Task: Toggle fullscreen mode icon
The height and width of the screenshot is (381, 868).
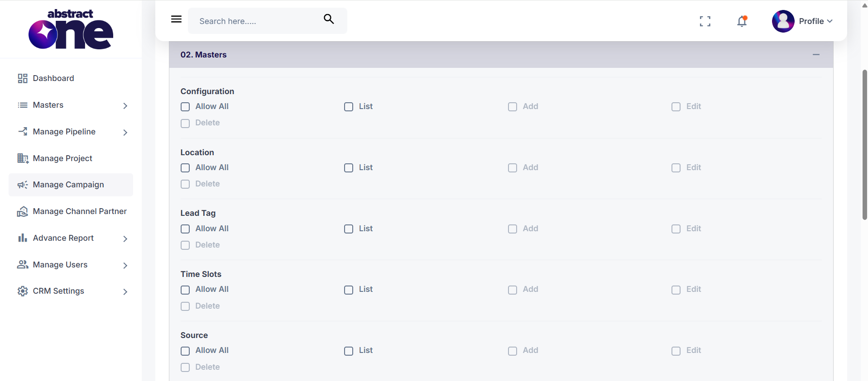Action: pos(705,21)
